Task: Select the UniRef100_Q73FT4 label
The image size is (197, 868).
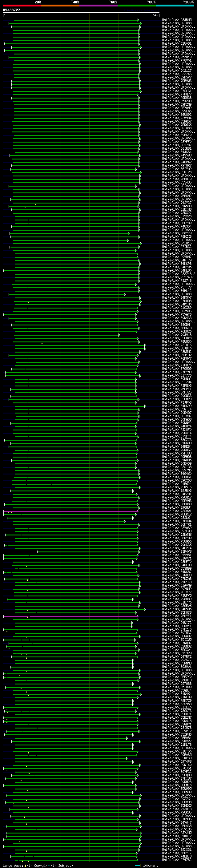Action: pyautogui.click(x=177, y=436)
